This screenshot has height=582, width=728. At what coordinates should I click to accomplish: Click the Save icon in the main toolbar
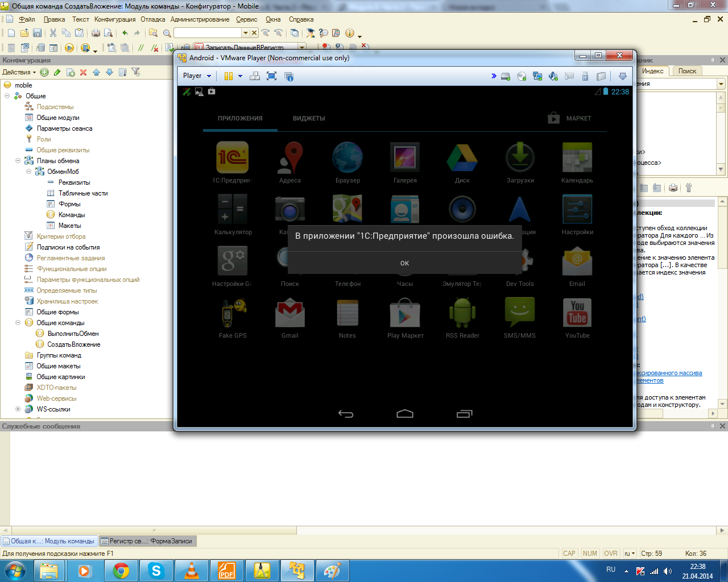(x=37, y=33)
